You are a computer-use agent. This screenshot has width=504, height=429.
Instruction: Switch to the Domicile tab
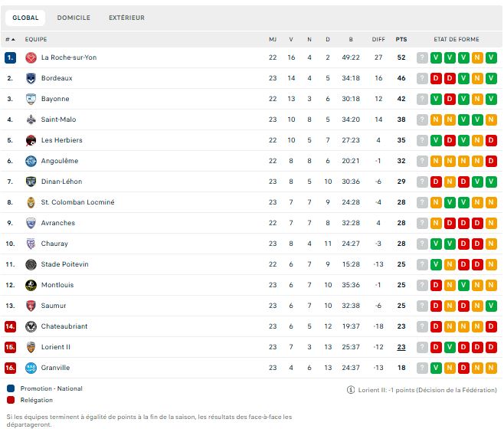74,18
